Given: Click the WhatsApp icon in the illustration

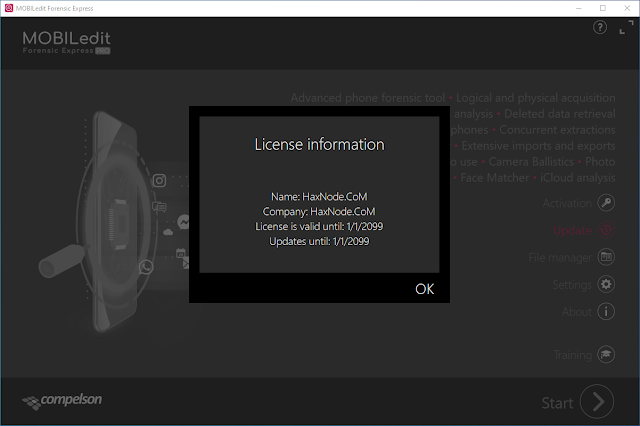Looking at the screenshot, I should pyautogui.click(x=146, y=267).
